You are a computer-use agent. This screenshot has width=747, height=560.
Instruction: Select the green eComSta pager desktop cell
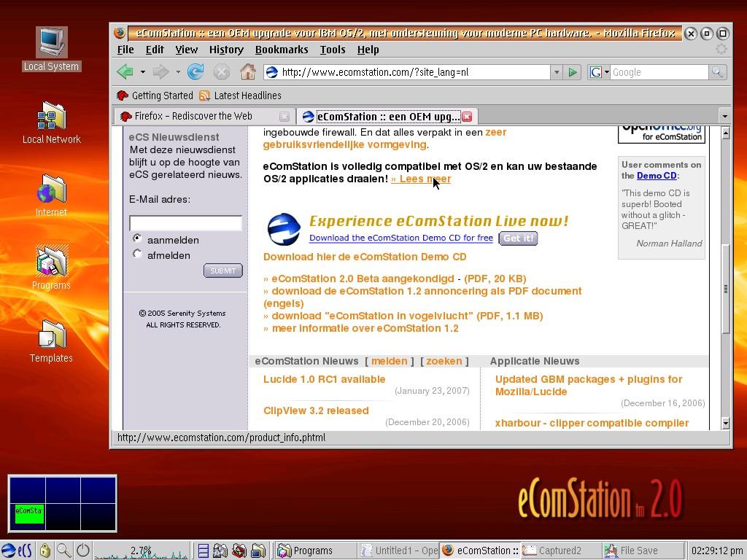point(29,514)
